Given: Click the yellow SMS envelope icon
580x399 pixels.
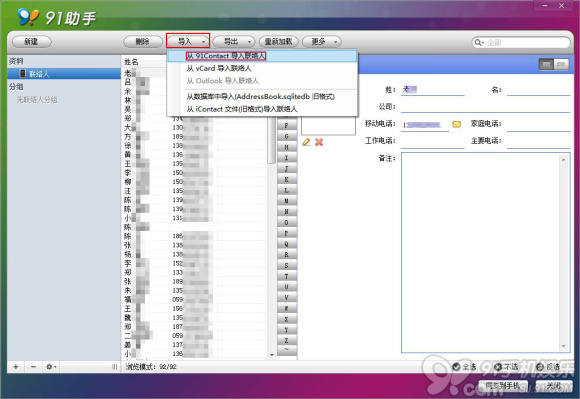Looking at the screenshot, I should tap(456, 124).
